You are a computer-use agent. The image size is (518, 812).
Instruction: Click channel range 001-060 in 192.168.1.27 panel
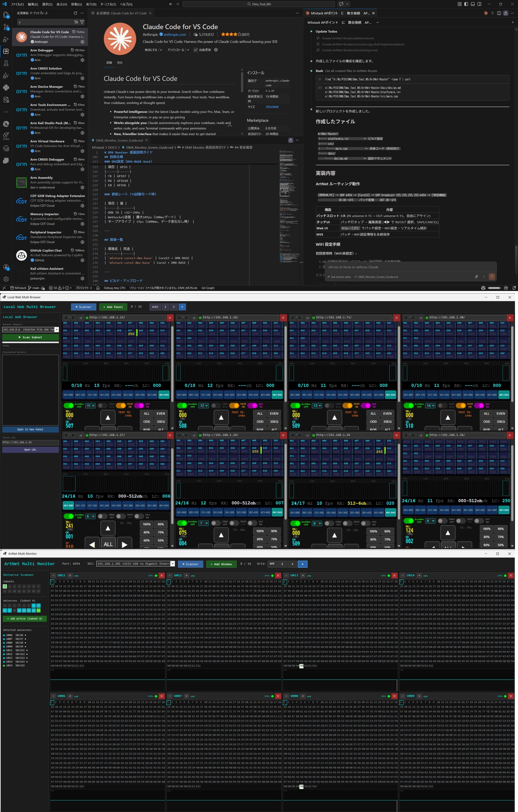(x=69, y=505)
